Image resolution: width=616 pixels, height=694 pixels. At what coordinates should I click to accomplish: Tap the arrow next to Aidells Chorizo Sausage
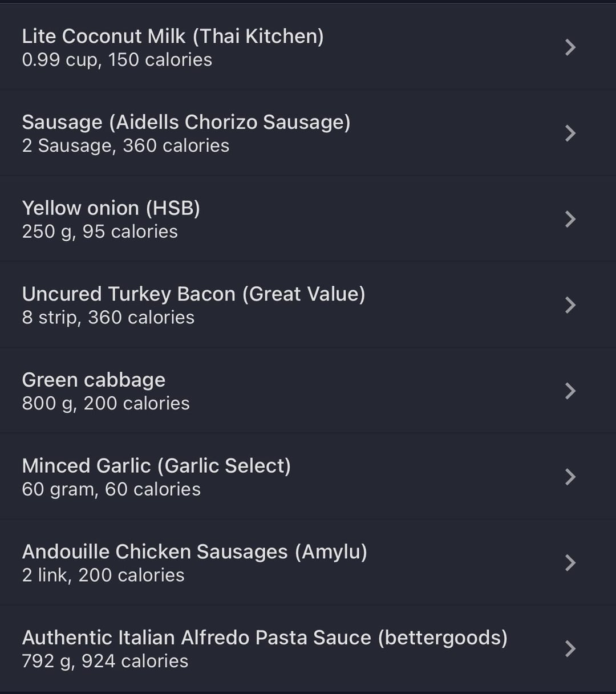570,133
